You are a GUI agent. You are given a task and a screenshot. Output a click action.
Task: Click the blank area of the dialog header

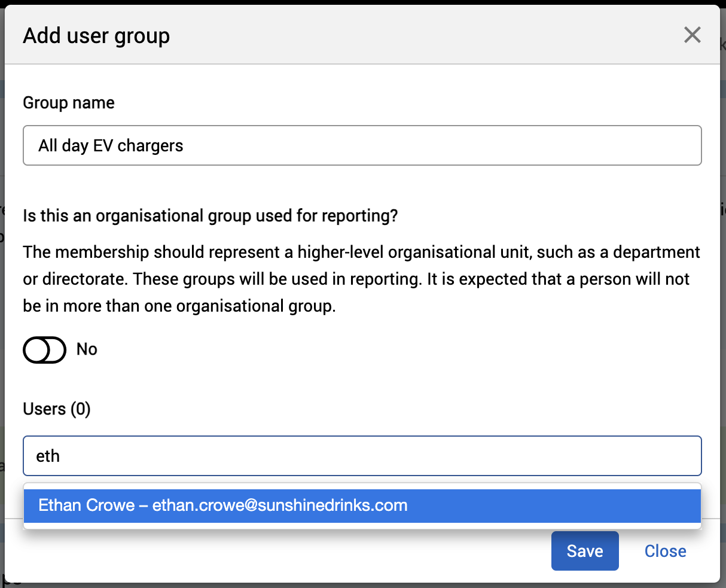coord(419,36)
